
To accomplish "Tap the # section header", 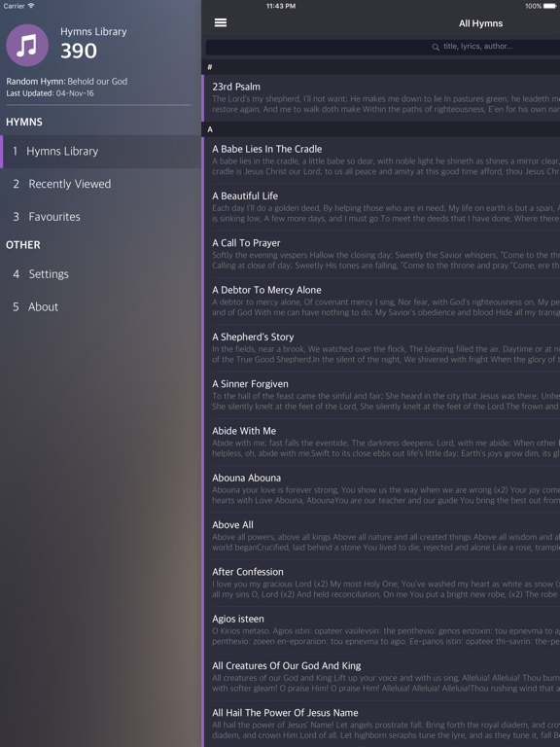I will pyautogui.click(x=381, y=67).
